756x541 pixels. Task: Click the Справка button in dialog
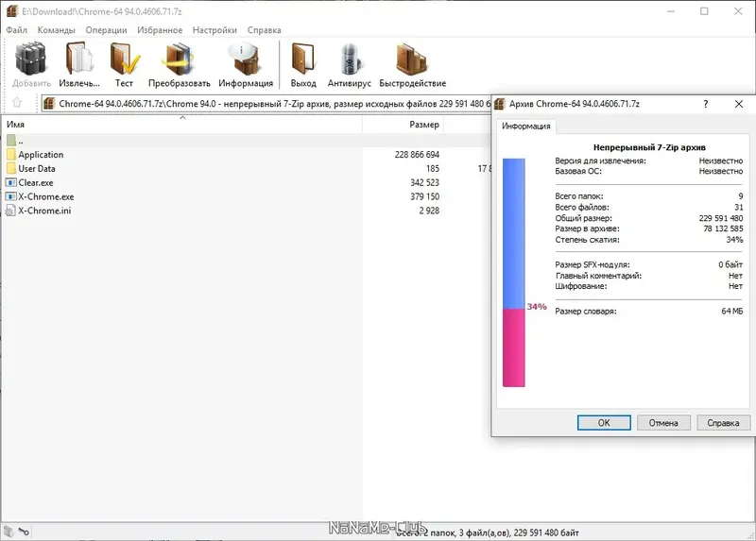(x=723, y=422)
